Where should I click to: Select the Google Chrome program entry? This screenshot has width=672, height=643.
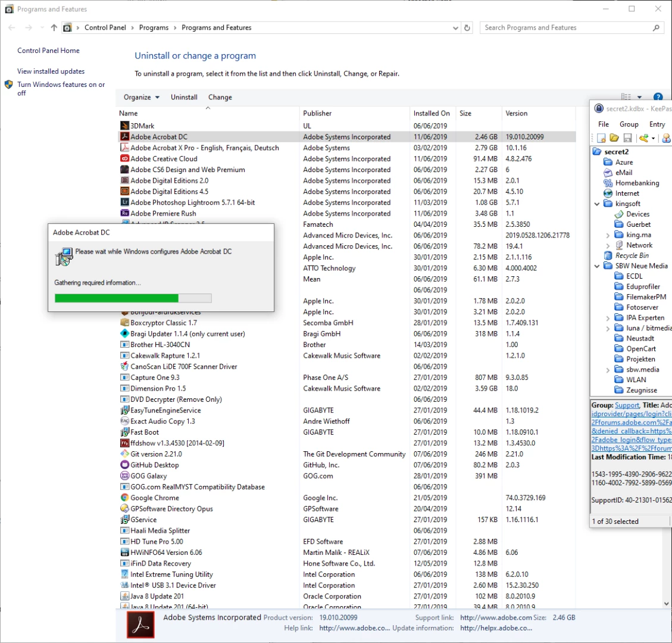point(347,498)
